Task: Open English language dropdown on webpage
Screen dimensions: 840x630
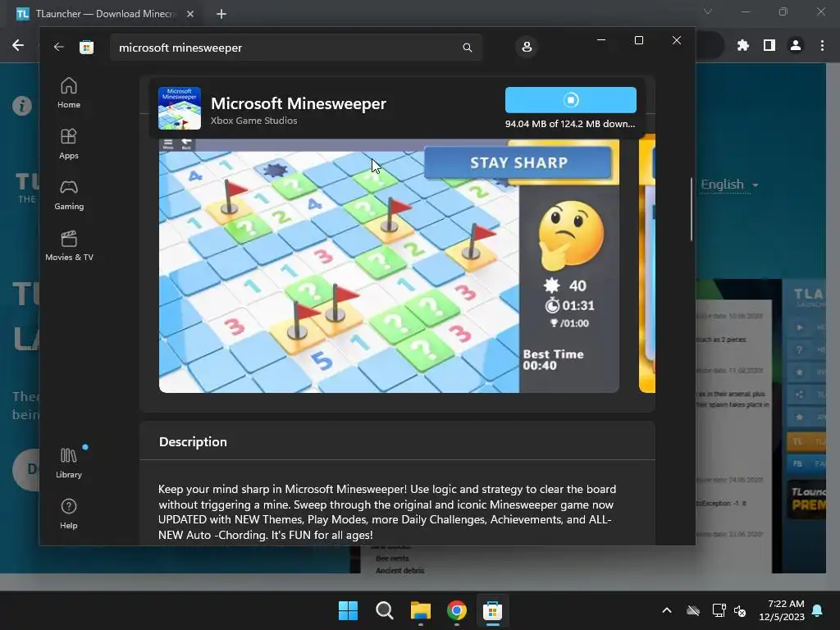Action: point(729,185)
